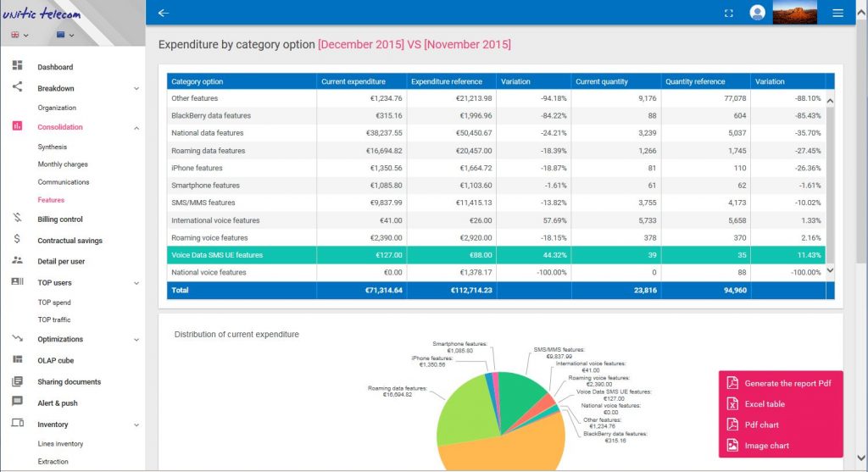Select Monthly charges submenu item

click(x=63, y=164)
